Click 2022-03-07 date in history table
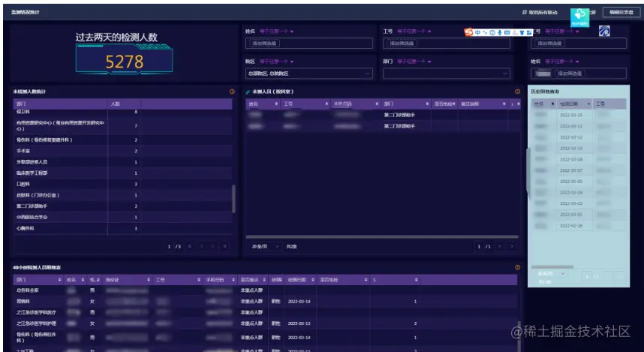Screen dimensions: 644x352 pyautogui.click(x=571, y=170)
